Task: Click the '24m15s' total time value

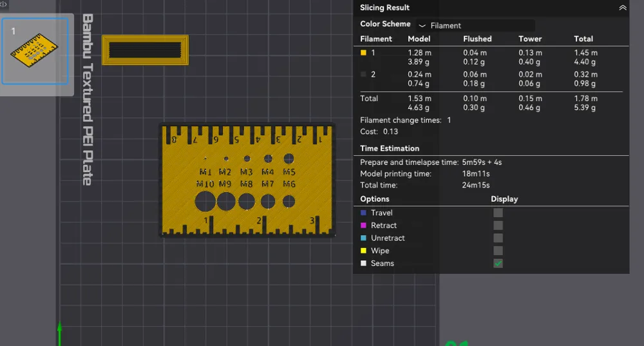Action: point(476,186)
